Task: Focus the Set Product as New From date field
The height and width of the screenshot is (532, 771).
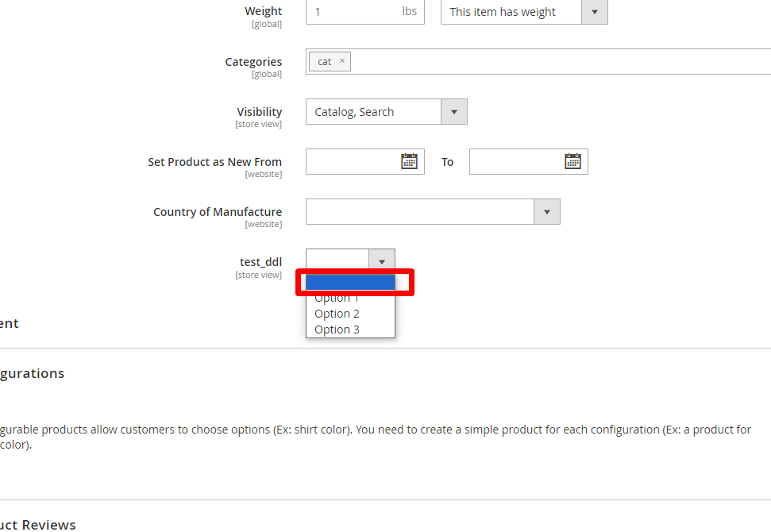Action: 364,161
